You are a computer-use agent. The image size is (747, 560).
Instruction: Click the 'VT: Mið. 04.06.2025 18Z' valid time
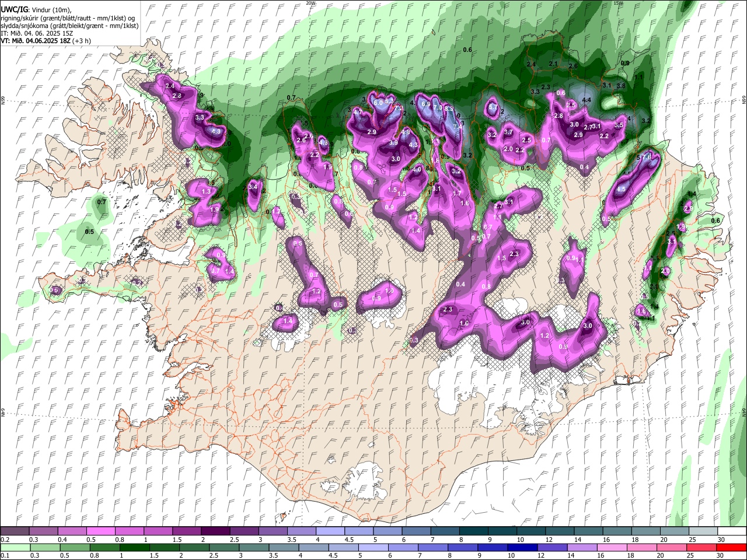tap(35, 41)
